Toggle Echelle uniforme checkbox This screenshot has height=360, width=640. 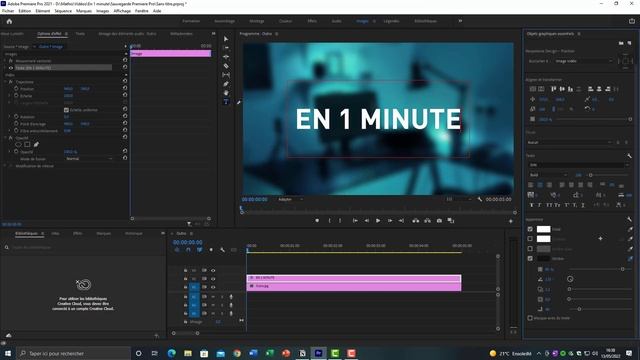point(66,110)
